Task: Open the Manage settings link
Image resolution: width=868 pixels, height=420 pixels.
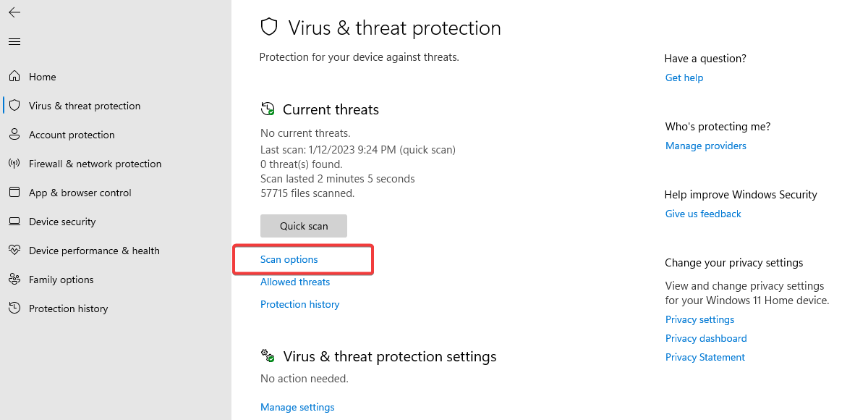Action: (297, 407)
